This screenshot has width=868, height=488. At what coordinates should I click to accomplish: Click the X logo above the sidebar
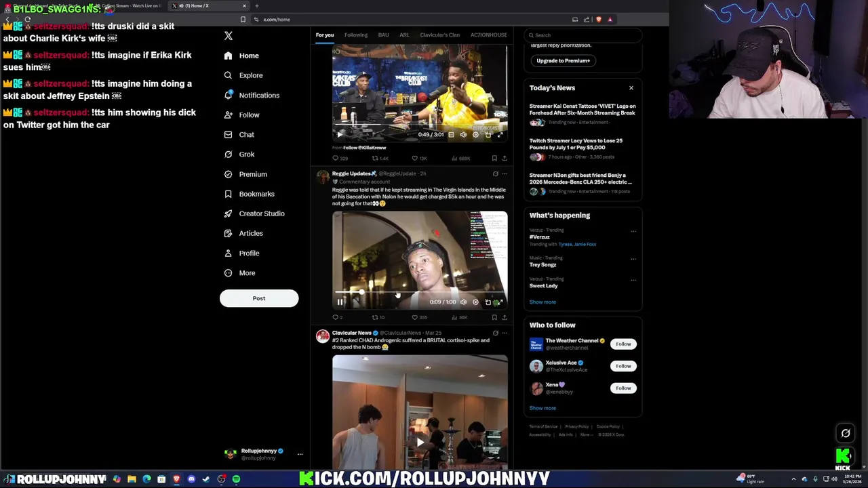(229, 36)
